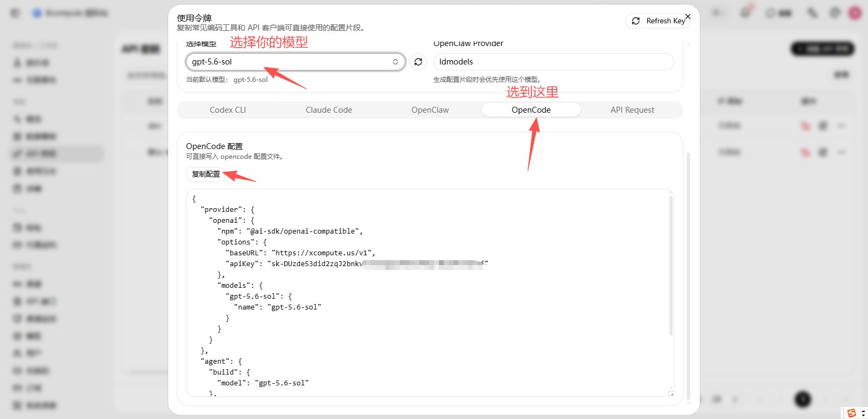The height and width of the screenshot is (419, 868).
Task: Close the 使用令牌 dialog with the X
Action: click(x=688, y=17)
